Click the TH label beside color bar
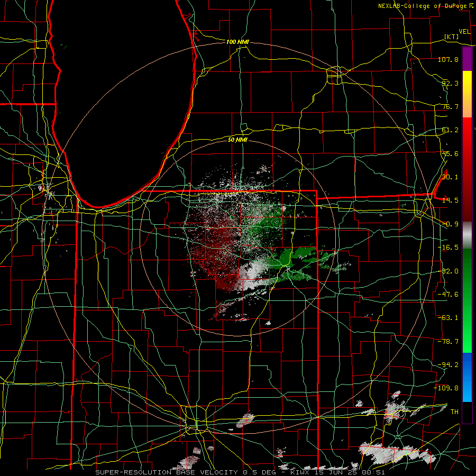Screen dimensions: 476x476 (x=454, y=411)
